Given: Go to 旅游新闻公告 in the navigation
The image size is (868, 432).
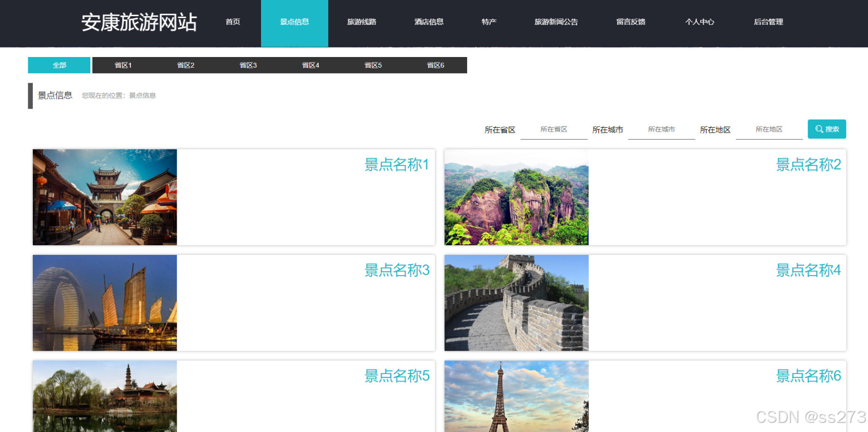Looking at the screenshot, I should coord(556,22).
